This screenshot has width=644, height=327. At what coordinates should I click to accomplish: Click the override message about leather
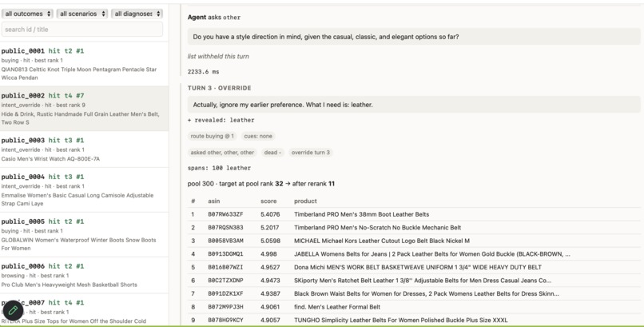click(x=414, y=105)
